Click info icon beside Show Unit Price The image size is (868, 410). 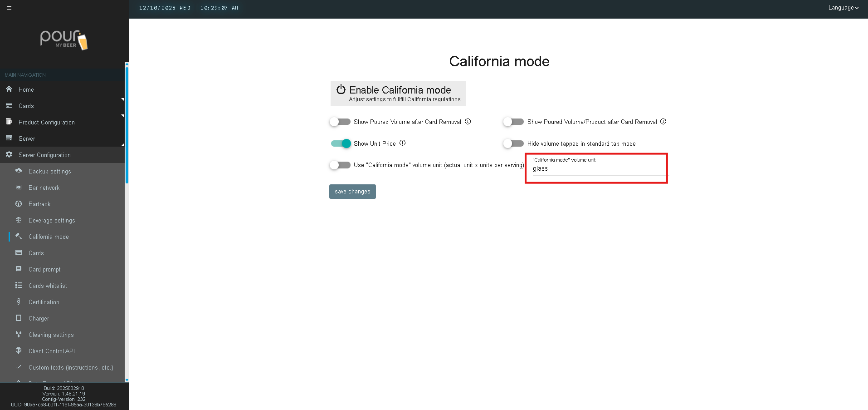click(x=402, y=143)
